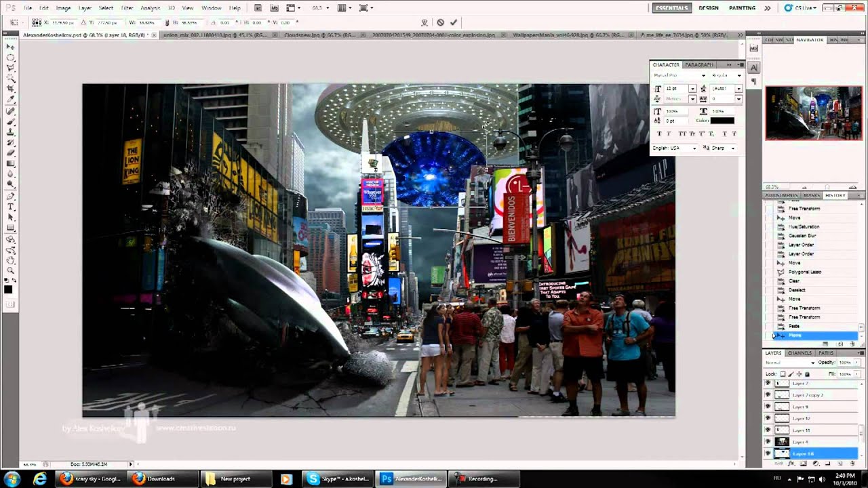The width and height of the screenshot is (868, 488).
Task: Open the Filter menu
Action: [127, 8]
